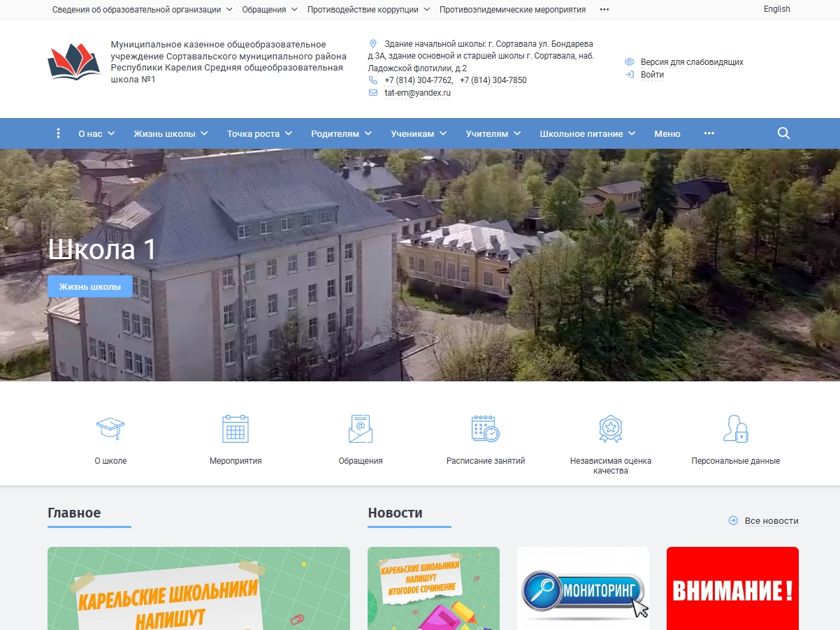Open the site search magnifier
This screenshot has height=630, width=840.
tap(783, 133)
